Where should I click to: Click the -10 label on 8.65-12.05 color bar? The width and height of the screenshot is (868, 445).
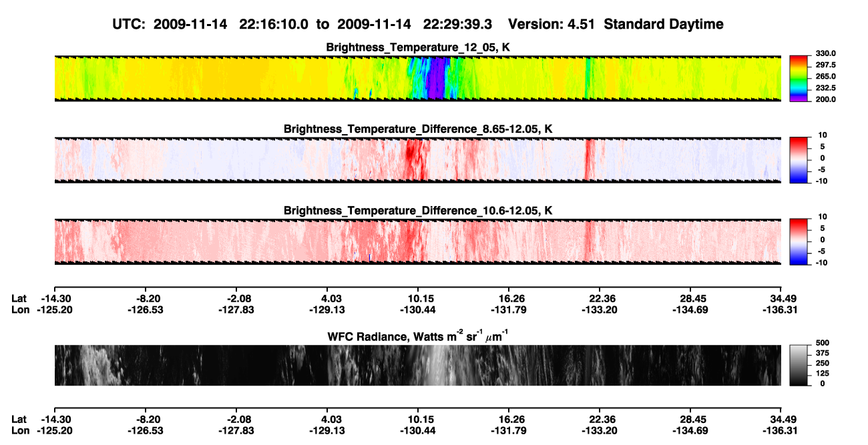pos(821,181)
